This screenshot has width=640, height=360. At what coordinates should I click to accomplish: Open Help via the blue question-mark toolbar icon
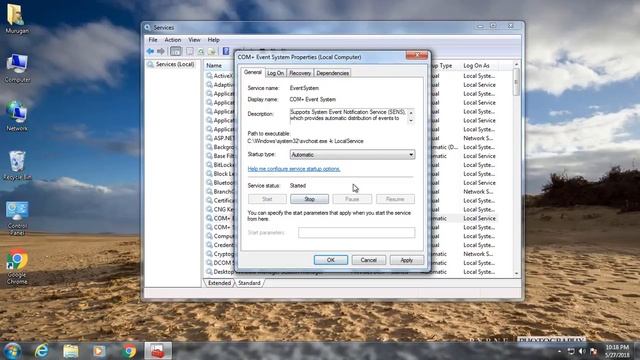click(x=226, y=51)
